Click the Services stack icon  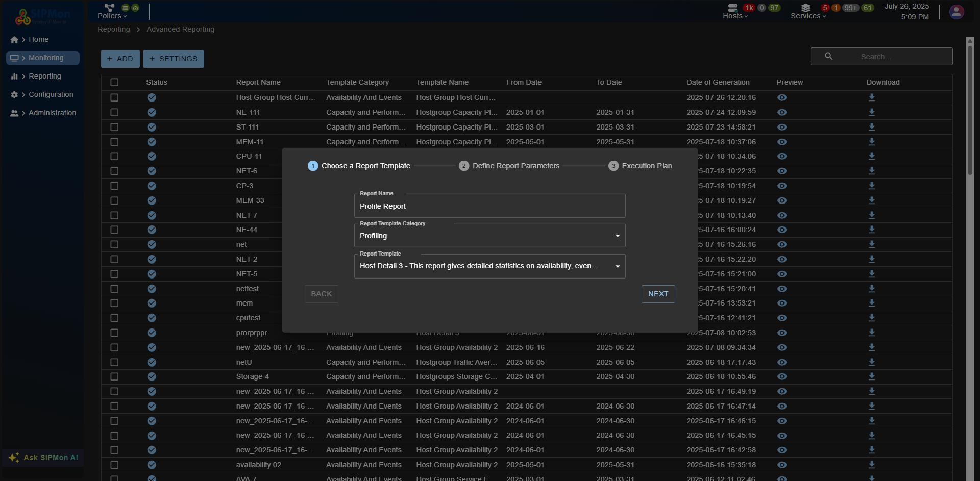(805, 8)
